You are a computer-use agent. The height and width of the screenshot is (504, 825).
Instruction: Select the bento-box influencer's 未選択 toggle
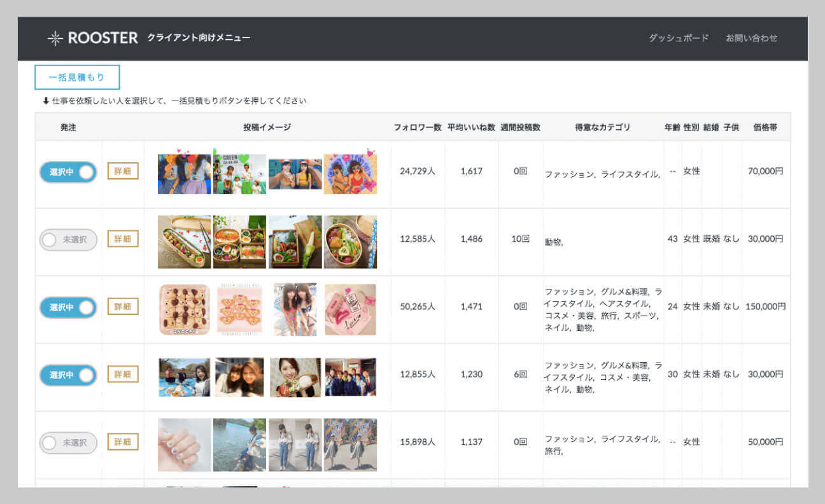pyautogui.click(x=67, y=240)
